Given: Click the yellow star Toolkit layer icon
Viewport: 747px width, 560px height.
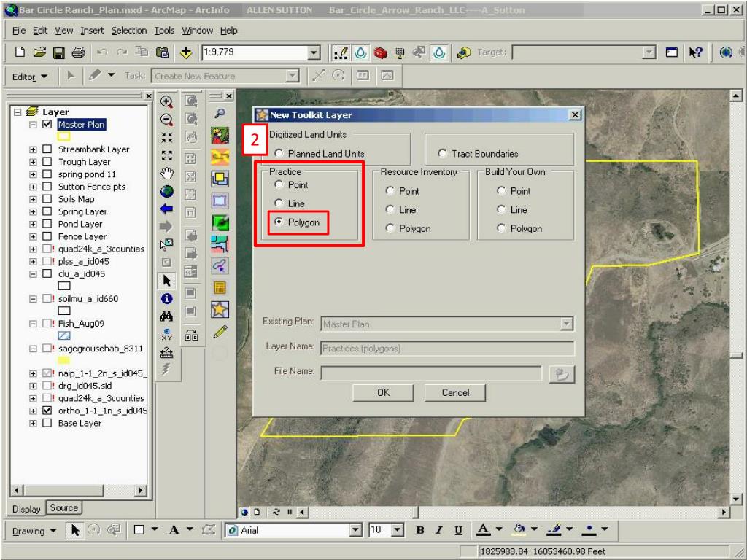Looking at the screenshot, I should (220, 309).
